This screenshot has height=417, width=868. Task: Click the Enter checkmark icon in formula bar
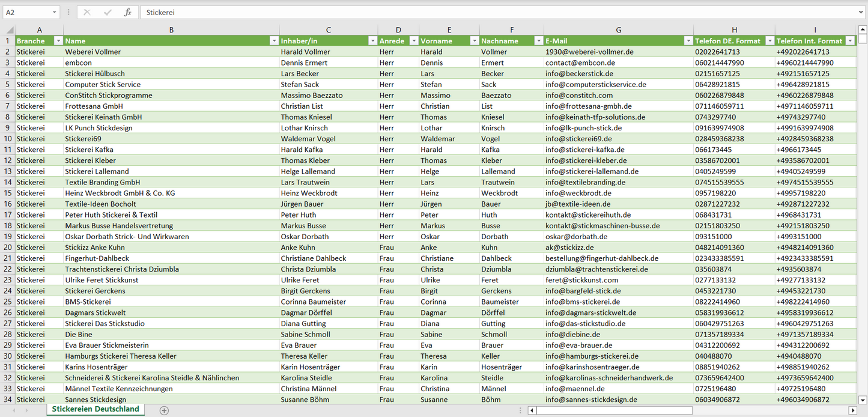click(108, 12)
